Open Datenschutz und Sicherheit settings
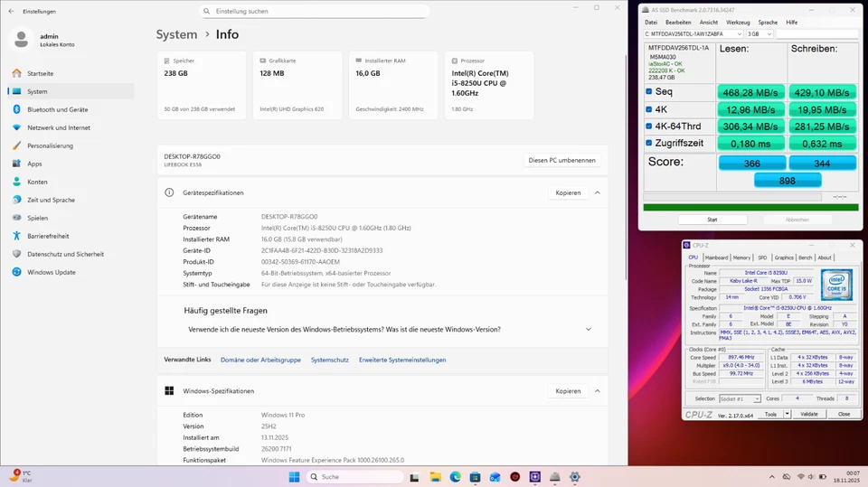868x487 pixels. point(71,255)
